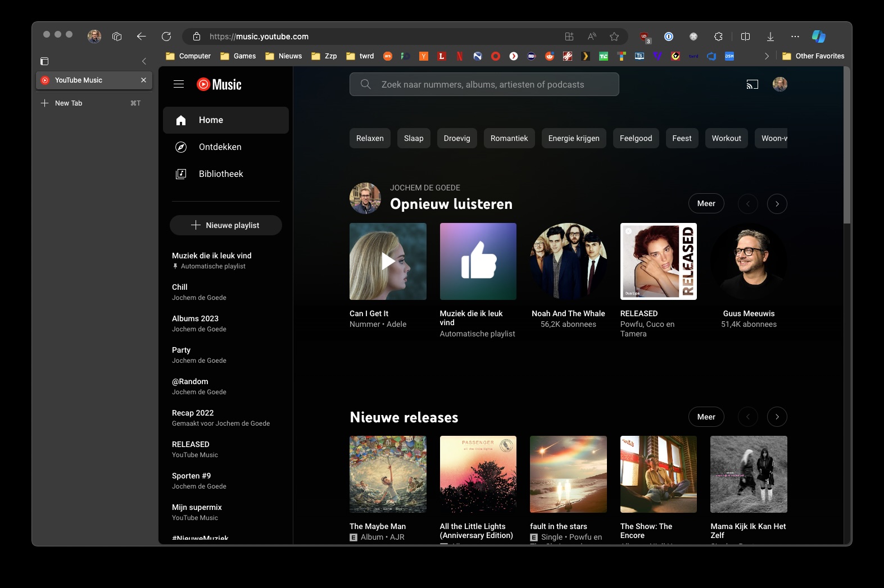Select the Workout mood chip
The image size is (884, 588).
click(727, 138)
